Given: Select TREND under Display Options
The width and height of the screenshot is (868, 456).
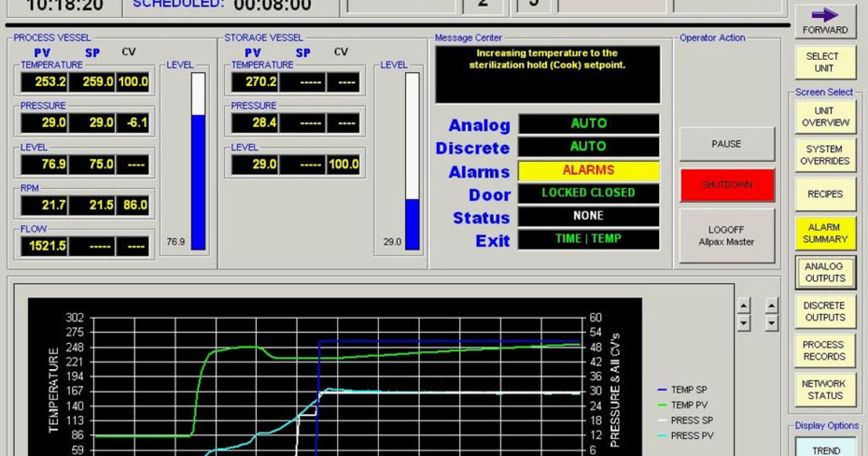Looking at the screenshot, I should click(x=825, y=449).
